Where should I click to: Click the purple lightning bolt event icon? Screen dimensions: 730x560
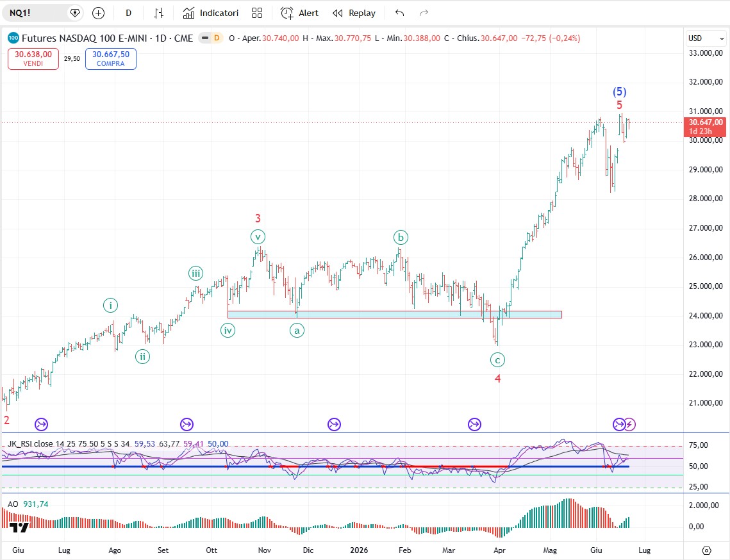tap(629, 424)
